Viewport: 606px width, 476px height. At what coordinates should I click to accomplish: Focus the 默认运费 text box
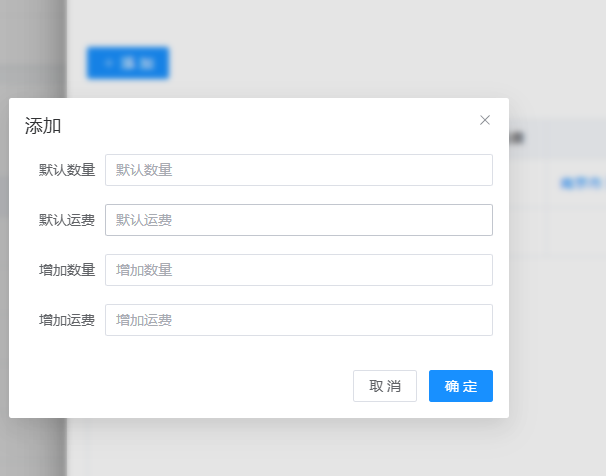coord(298,220)
